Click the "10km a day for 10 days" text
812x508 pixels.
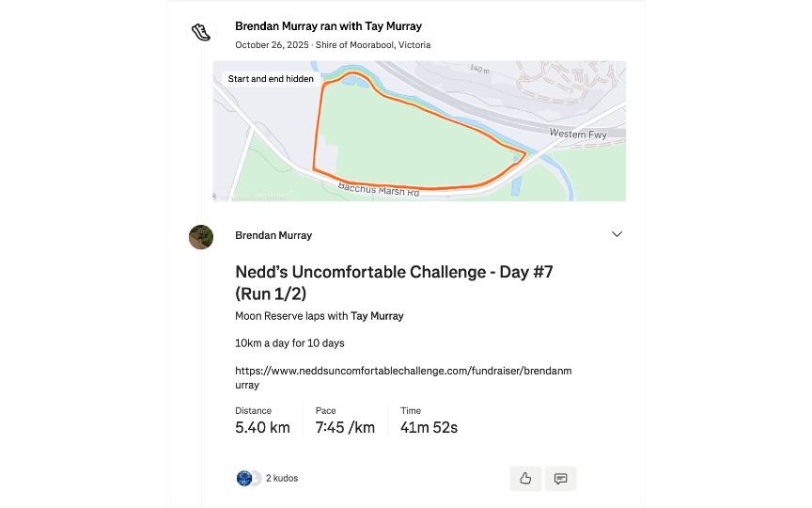point(289,342)
